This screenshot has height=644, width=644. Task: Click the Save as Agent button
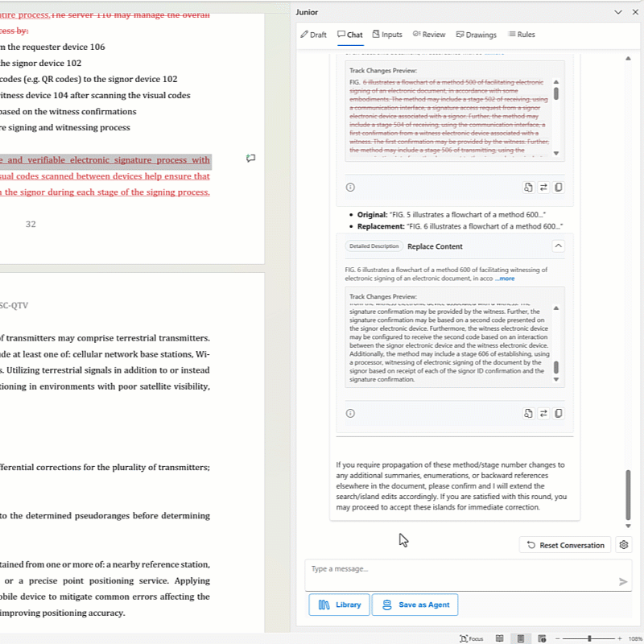415,605
